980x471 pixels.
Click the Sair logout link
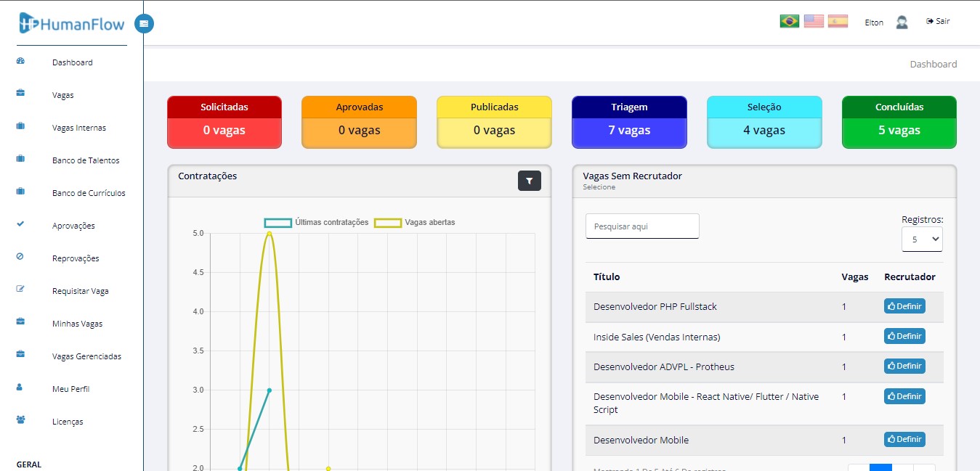tap(938, 21)
